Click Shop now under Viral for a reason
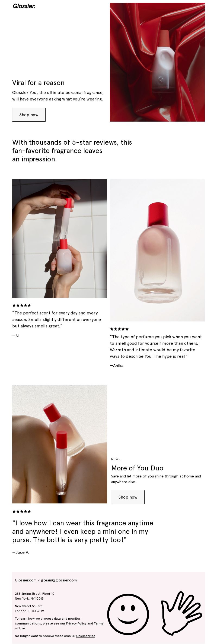 coord(29,115)
